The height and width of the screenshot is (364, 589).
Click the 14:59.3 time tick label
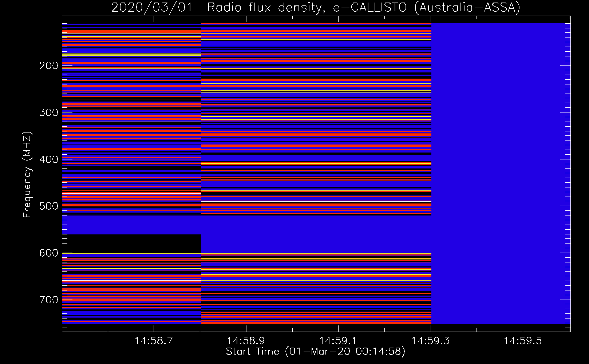pos(431,341)
